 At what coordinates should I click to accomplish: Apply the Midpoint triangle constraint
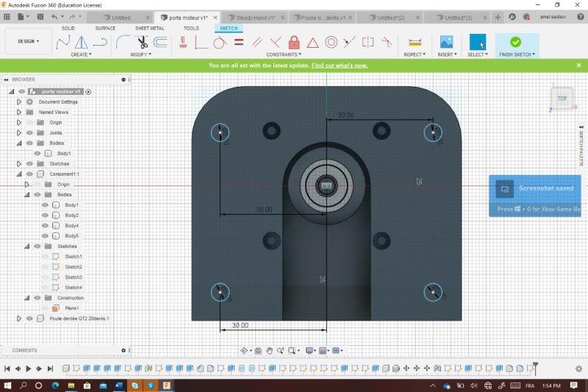[x=313, y=43]
